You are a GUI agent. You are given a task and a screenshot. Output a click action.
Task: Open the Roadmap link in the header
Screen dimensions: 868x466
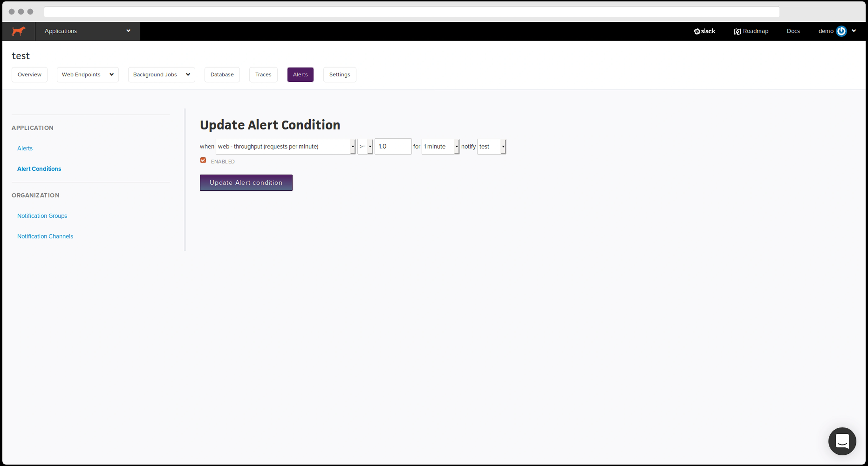(751, 31)
